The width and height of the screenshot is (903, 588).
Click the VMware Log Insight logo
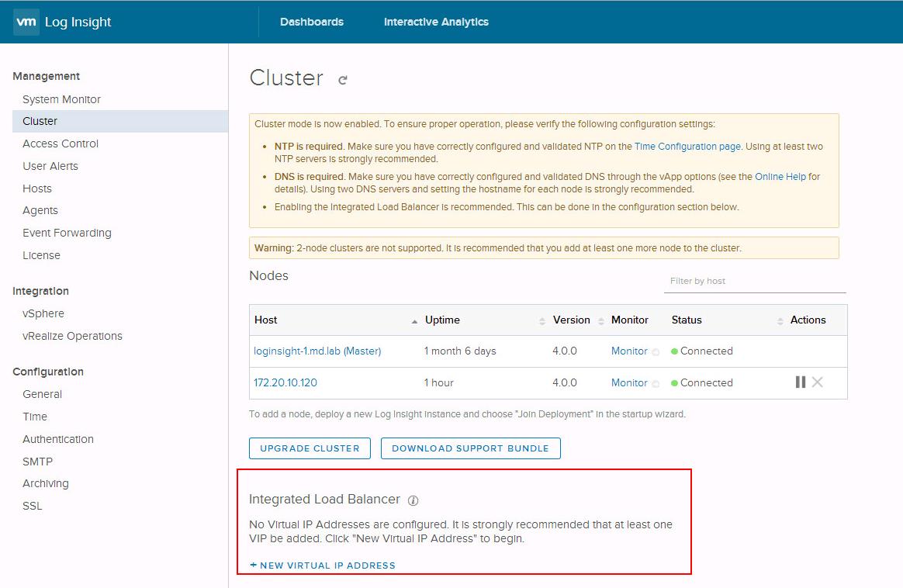click(63, 22)
